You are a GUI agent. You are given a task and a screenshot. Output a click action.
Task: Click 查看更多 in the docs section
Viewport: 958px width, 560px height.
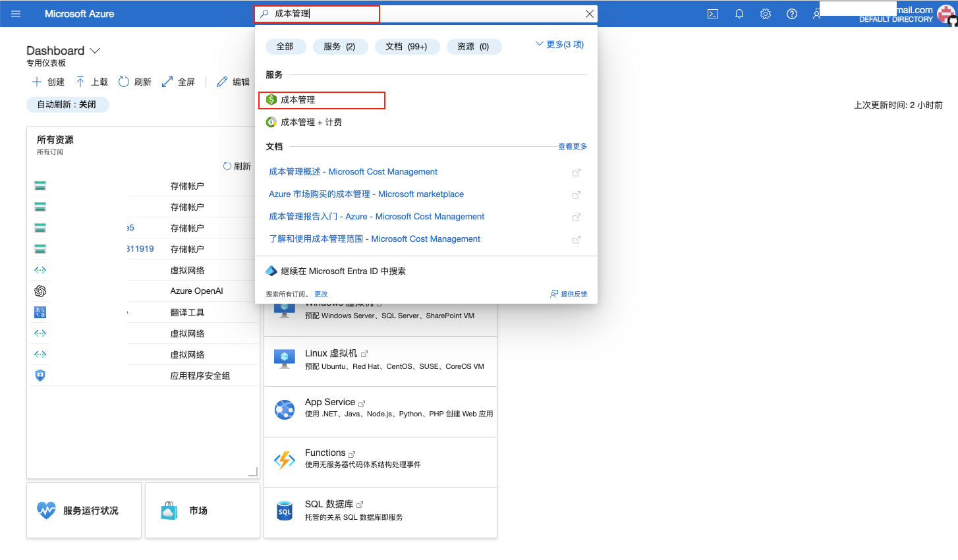coord(572,147)
